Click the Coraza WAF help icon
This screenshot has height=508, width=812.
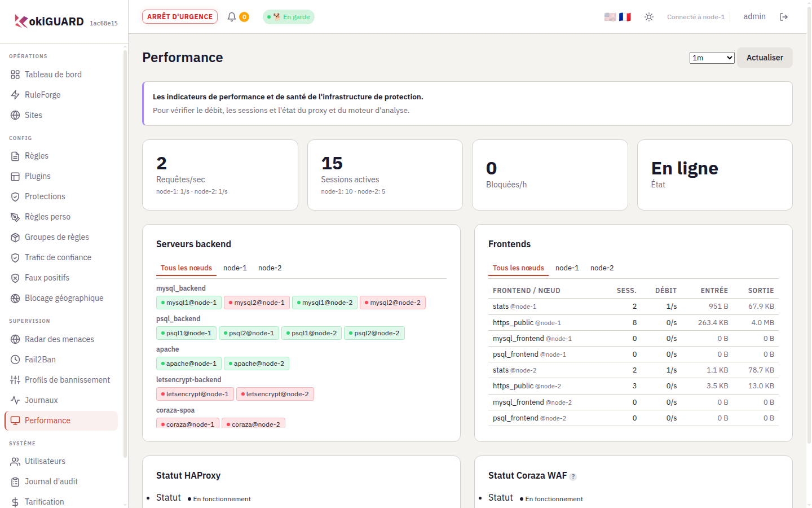pos(573,476)
